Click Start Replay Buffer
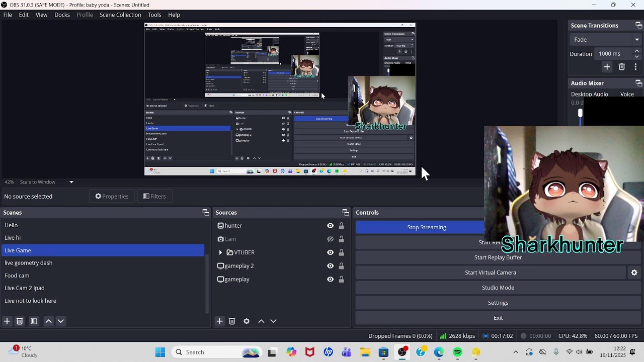This screenshot has height=362, width=644. click(x=498, y=257)
